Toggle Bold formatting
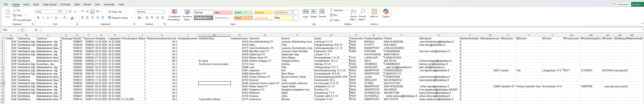The image size is (644, 104). click(x=38, y=18)
